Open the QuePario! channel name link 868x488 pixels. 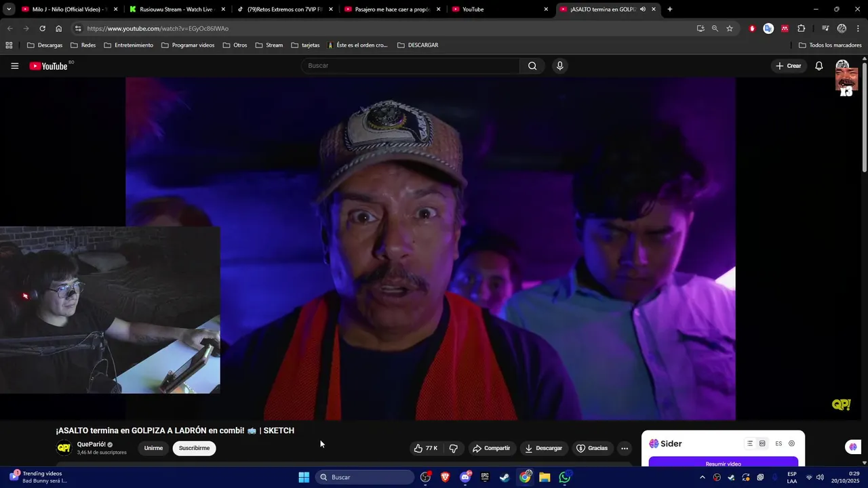92,445
